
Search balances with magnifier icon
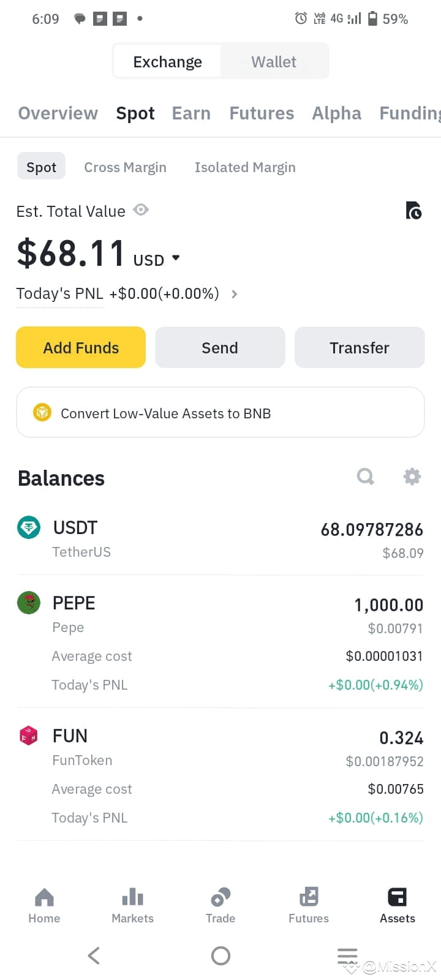(366, 477)
